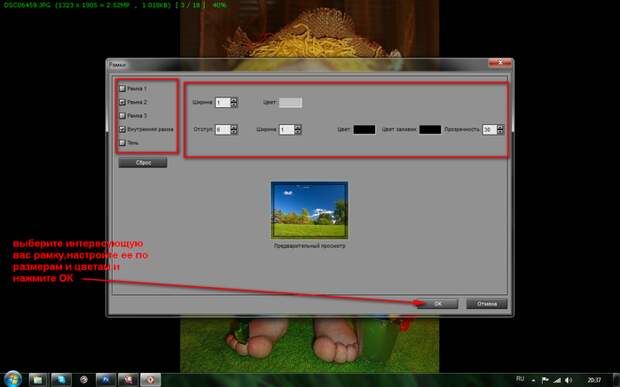Click the Прозрачность transparency value field
Viewport: 620px width, 387px height.
[x=490, y=130]
